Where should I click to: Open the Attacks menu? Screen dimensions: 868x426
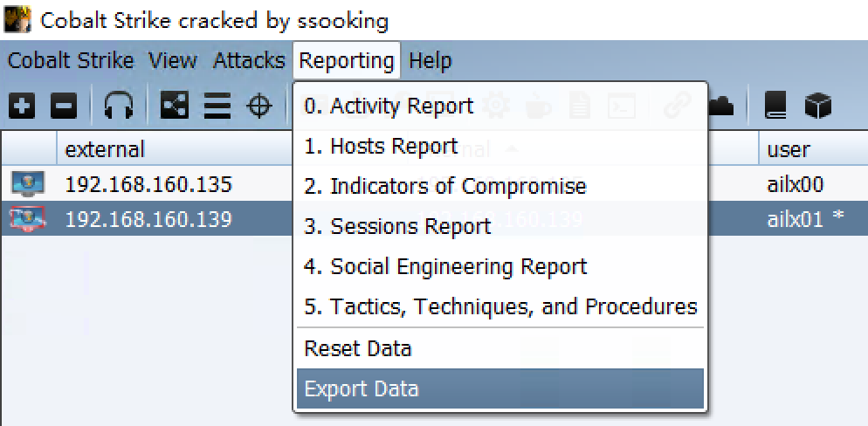click(x=249, y=61)
